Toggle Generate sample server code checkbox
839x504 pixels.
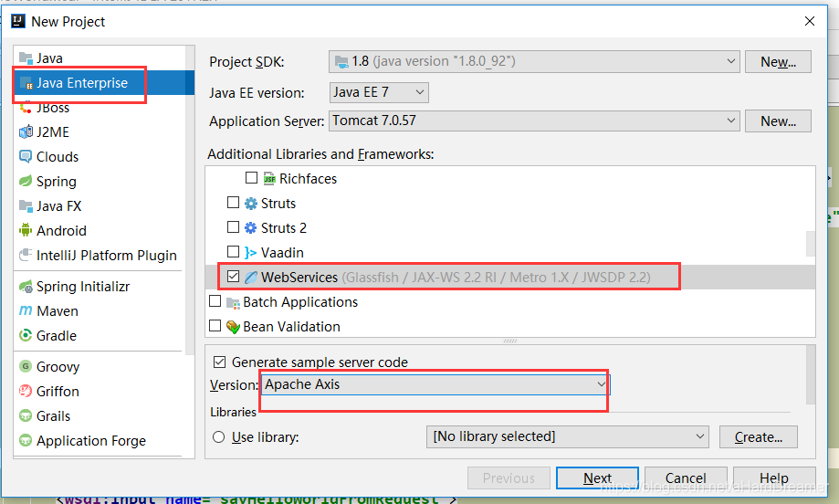tap(219, 362)
